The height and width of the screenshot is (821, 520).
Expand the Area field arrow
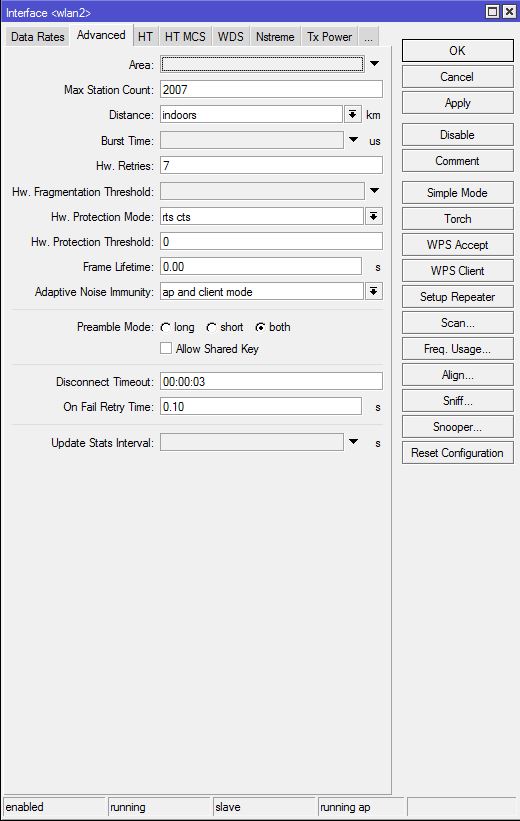point(374,64)
